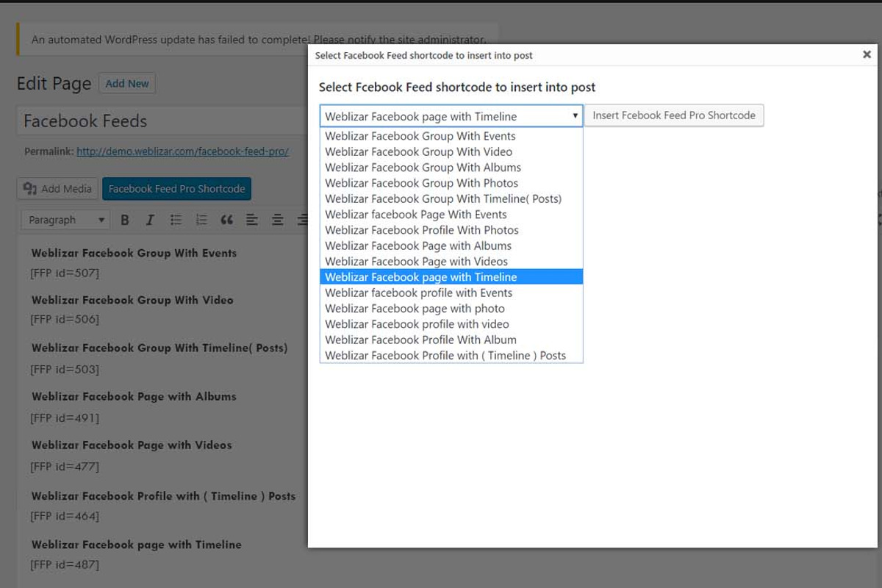This screenshot has height=588, width=882.
Task: Click the failed WordPress update notice
Action: point(257,40)
